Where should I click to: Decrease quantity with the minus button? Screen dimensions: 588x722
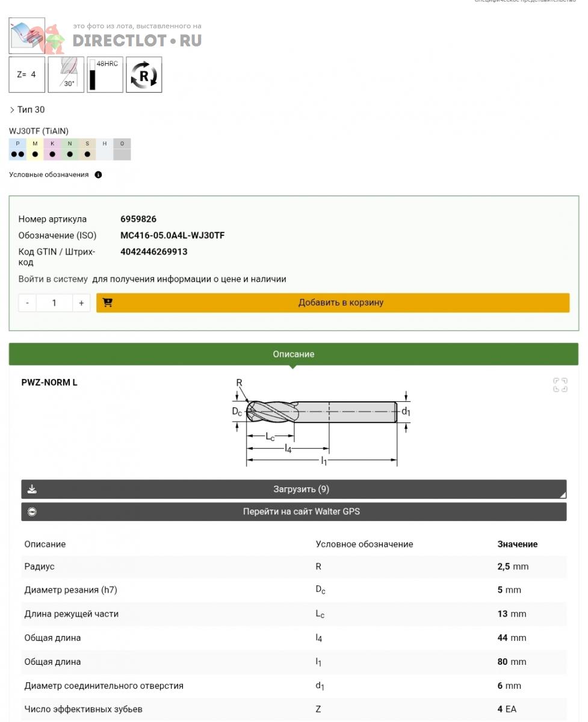click(27, 303)
